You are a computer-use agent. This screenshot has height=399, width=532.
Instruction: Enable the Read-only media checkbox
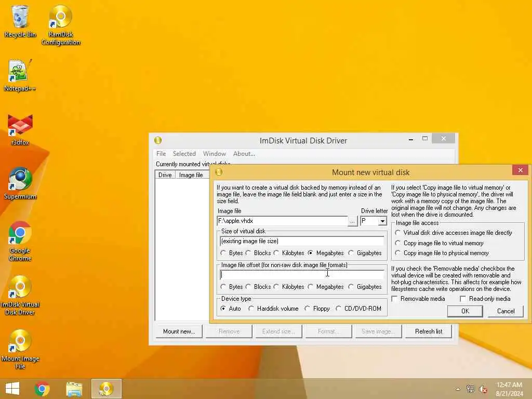point(485,299)
